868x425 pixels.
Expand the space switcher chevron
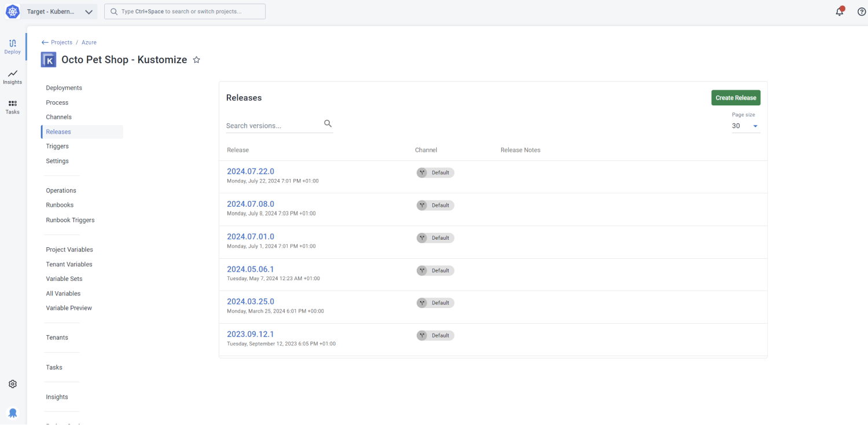(89, 12)
